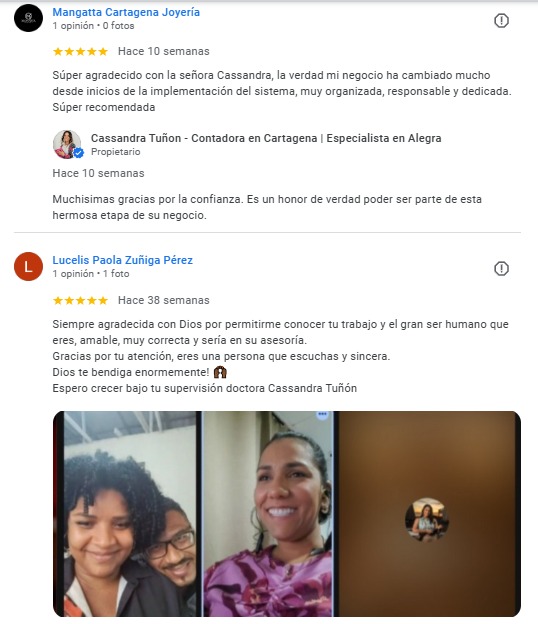Open Mangatta Cartagena Joyería profile avatar
This screenshot has width=538, height=624.
coord(28,18)
